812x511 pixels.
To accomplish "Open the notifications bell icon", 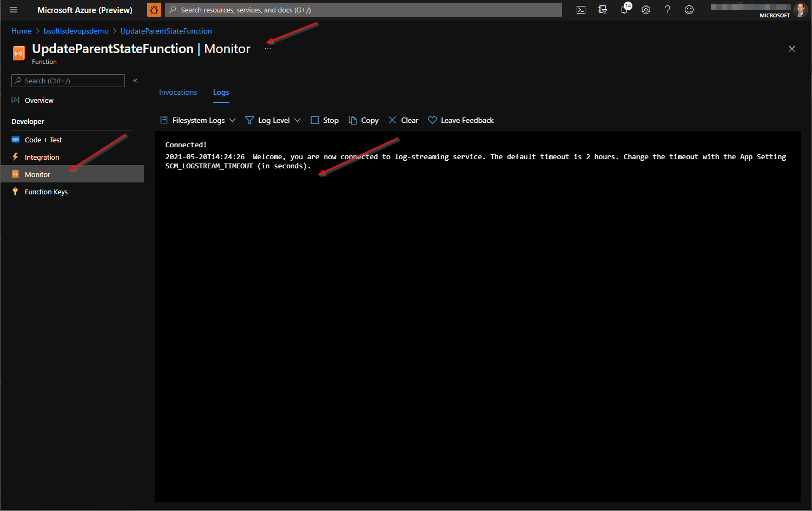I will tap(624, 10).
